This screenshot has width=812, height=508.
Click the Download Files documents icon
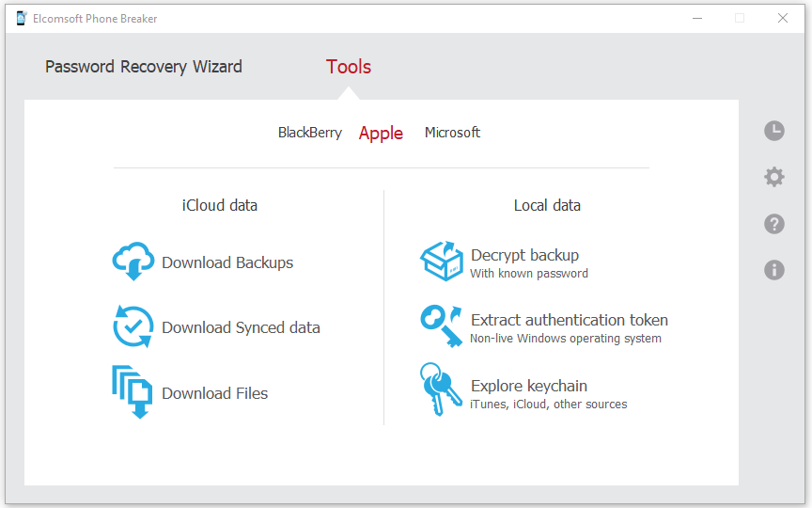pyautogui.click(x=133, y=392)
